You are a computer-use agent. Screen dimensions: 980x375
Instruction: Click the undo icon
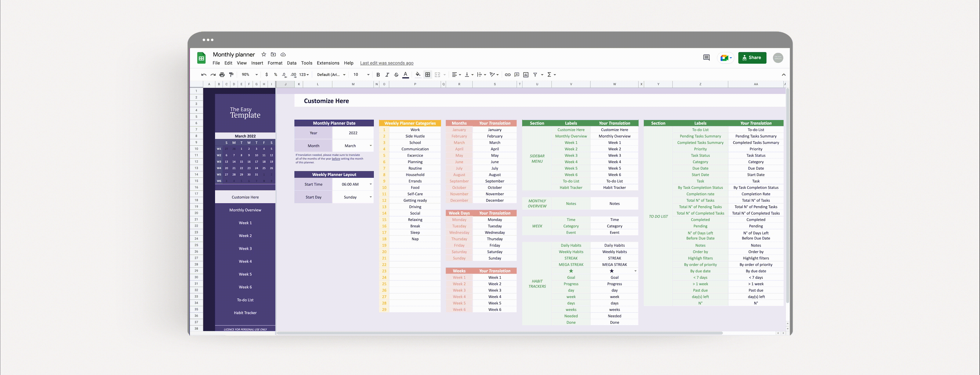pyautogui.click(x=204, y=75)
